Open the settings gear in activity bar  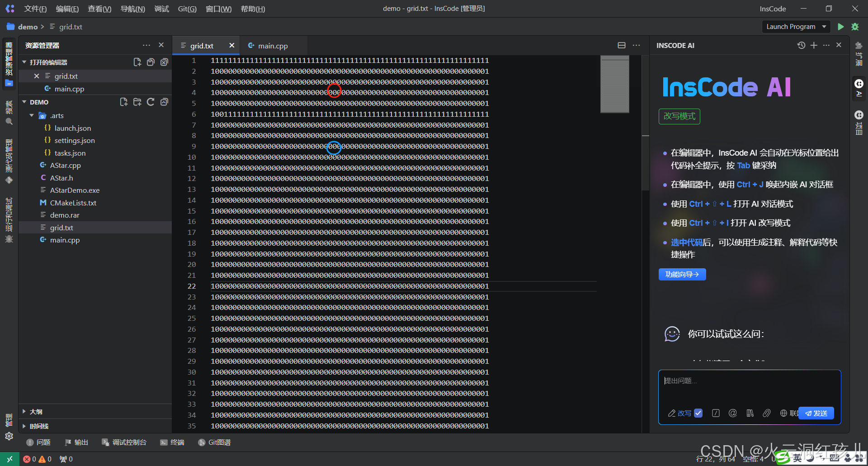coord(9,436)
